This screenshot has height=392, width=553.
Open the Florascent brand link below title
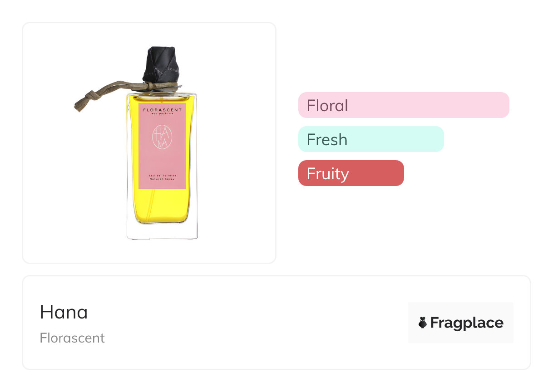click(x=72, y=338)
